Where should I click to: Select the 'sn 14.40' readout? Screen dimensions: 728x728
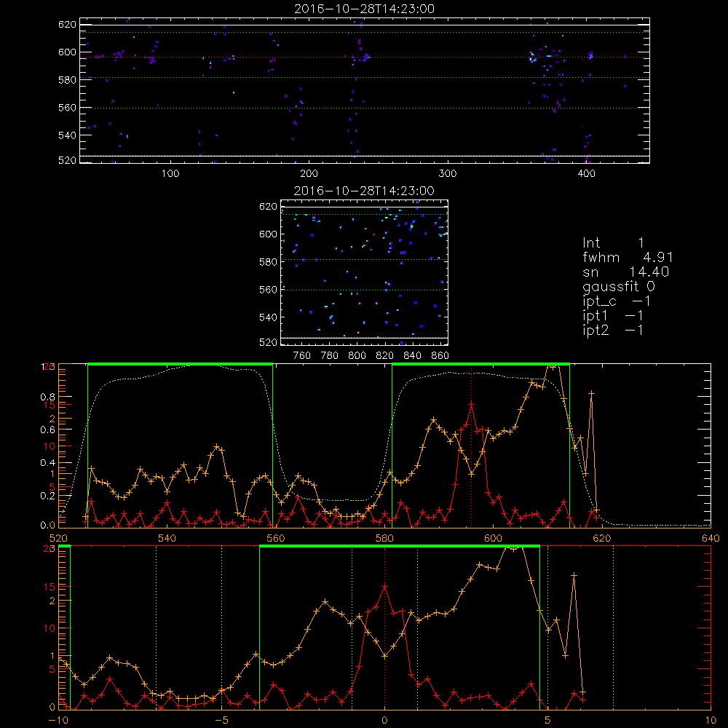[x=625, y=272]
